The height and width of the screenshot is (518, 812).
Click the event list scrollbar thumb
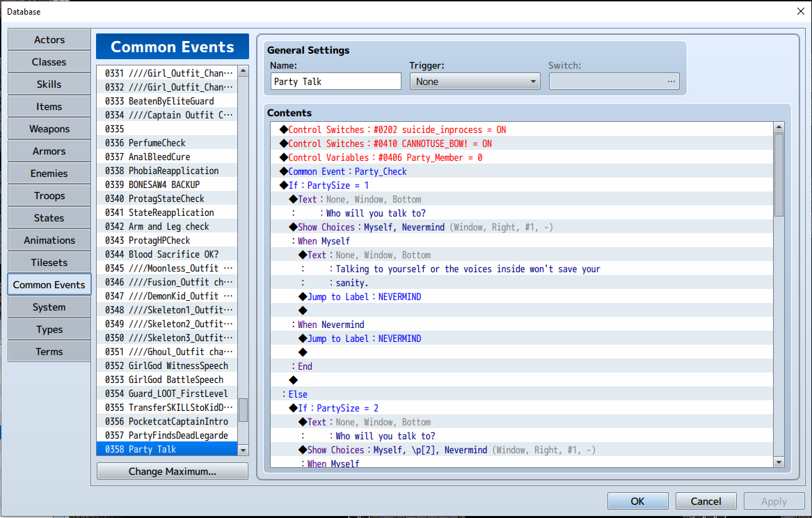(243, 410)
